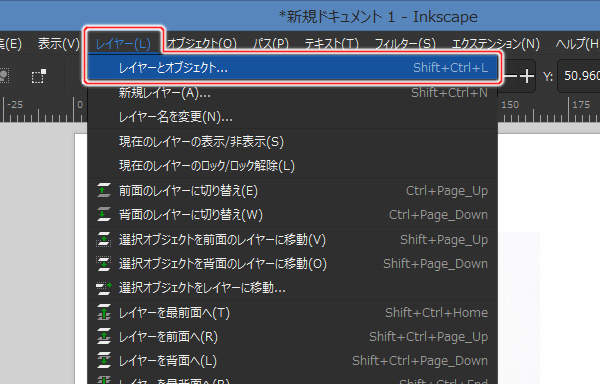Open the ヘルプ menu
This screenshot has height=384, width=600.
[x=577, y=44]
